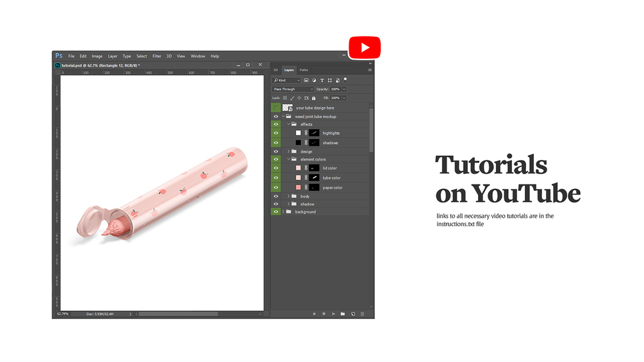Open the Filter menu
The height and width of the screenshot is (362, 644).
tap(157, 56)
